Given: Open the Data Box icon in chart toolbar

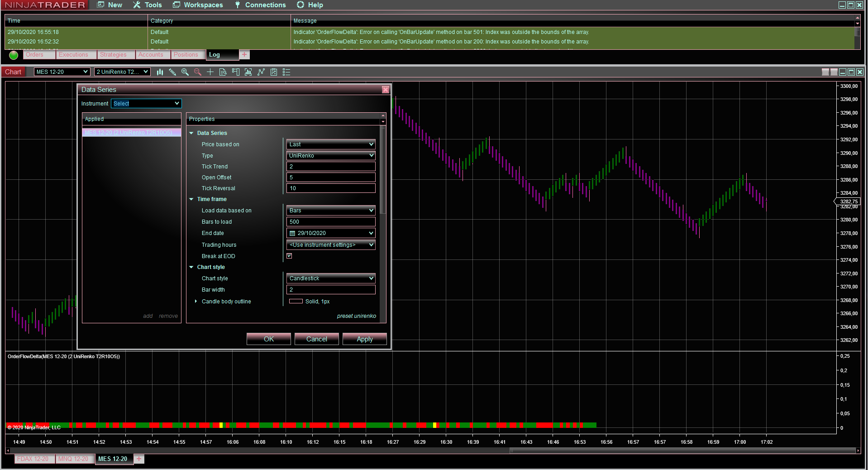Looking at the screenshot, I should click(x=223, y=72).
